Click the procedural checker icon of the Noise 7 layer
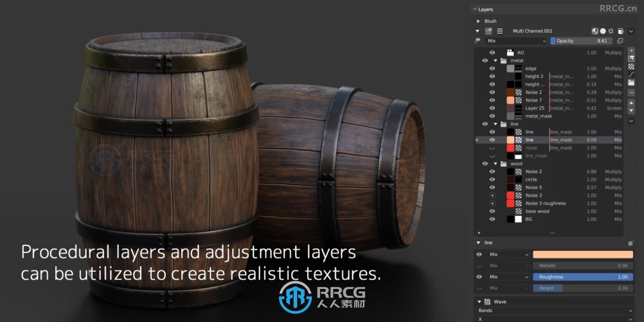Image resolution: width=644 pixels, height=322 pixels. (x=519, y=100)
